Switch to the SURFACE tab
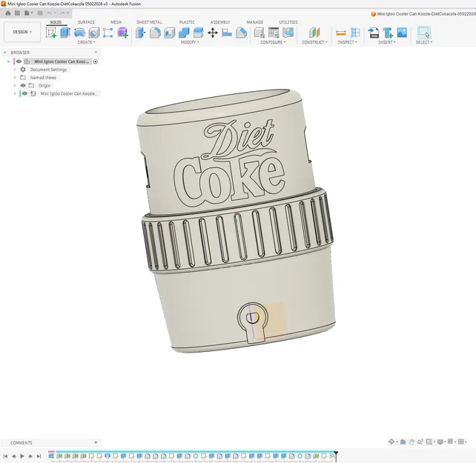 click(x=86, y=22)
